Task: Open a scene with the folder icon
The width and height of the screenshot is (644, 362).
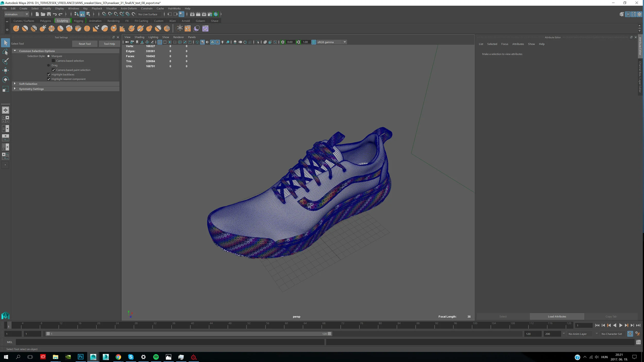Action: coord(43,14)
